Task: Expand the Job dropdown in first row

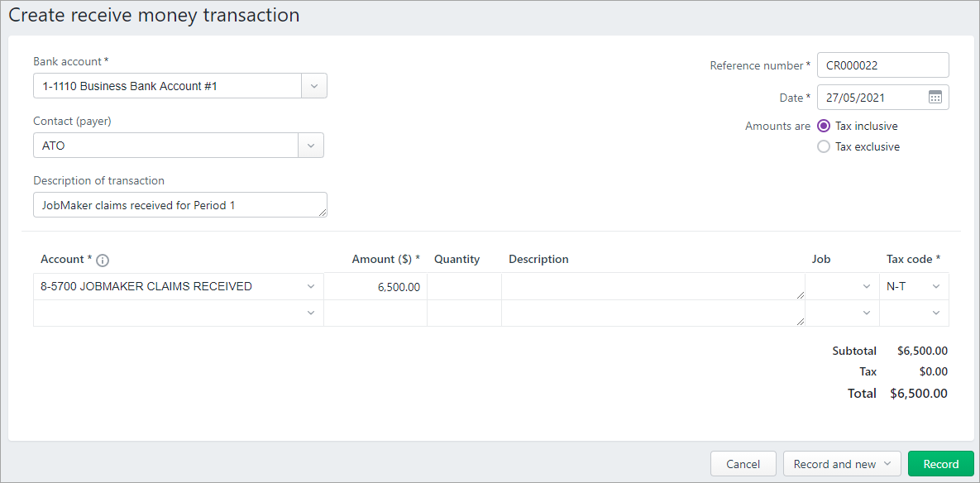Action: click(866, 286)
